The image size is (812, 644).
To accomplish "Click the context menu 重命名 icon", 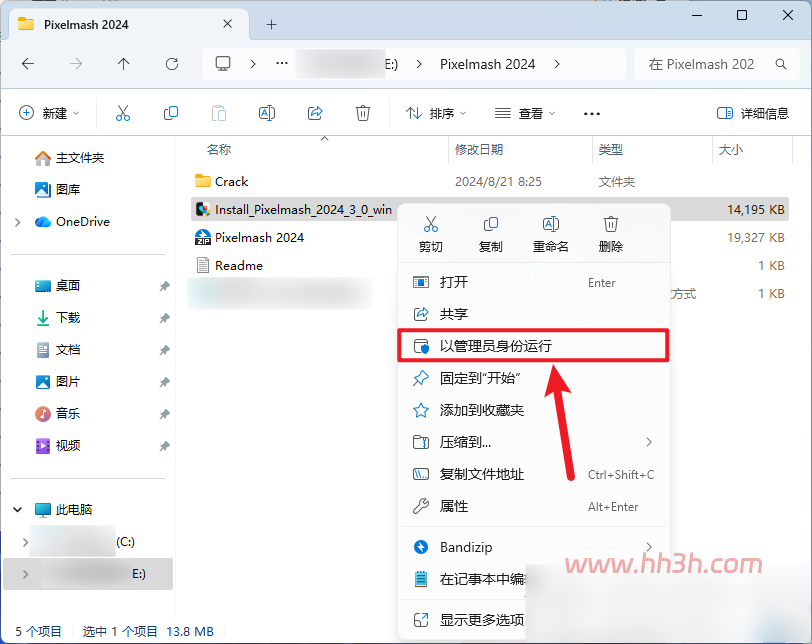I will click(x=550, y=224).
